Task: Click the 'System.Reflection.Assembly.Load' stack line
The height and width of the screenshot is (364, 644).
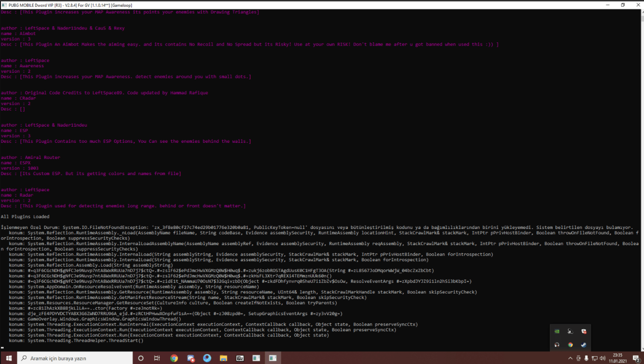Action: 91,265
